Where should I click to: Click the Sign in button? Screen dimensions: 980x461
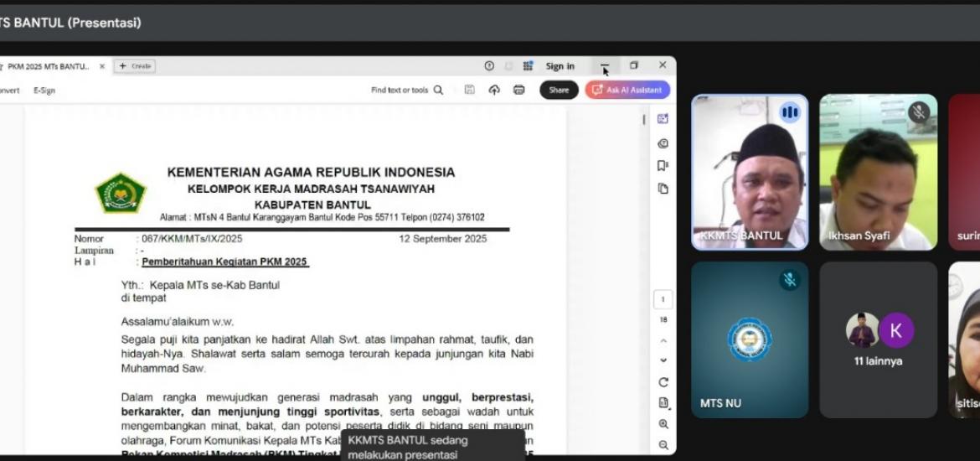click(560, 66)
